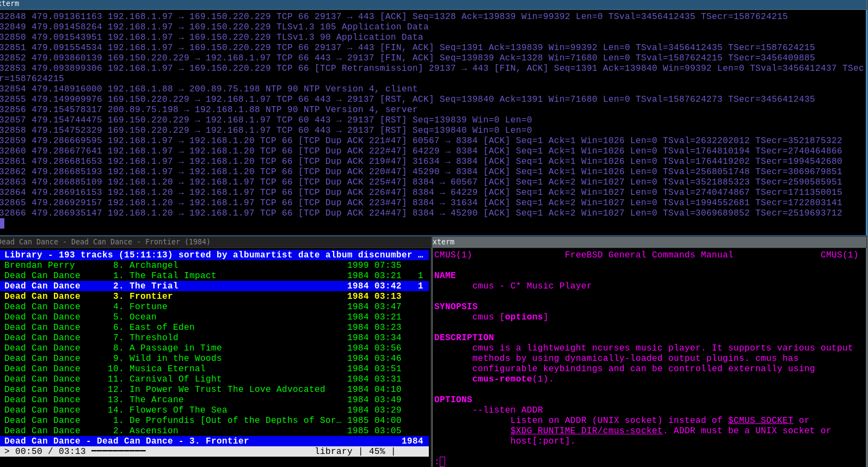This screenshot has width=868, height=467.
Task: Click the man page xterm title bar
Action: tap(649, 242)
